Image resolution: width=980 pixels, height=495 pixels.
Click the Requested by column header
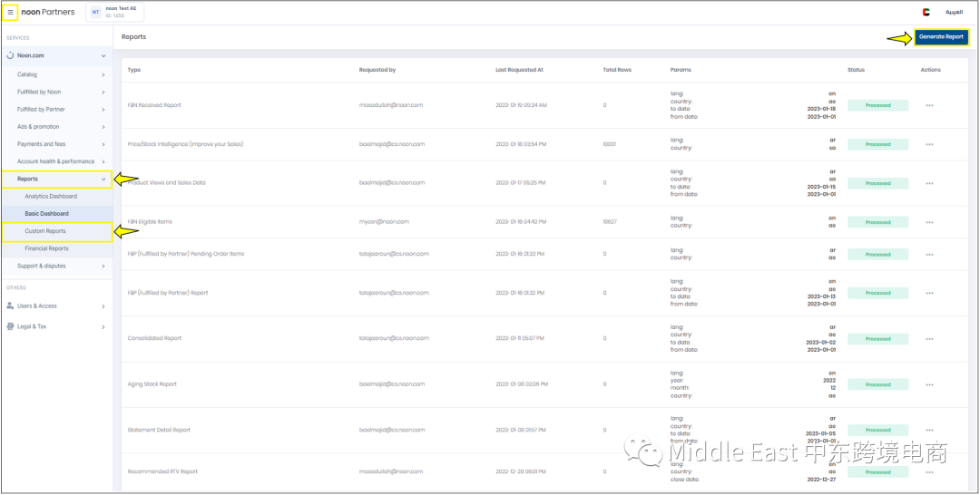click(377, 70)
